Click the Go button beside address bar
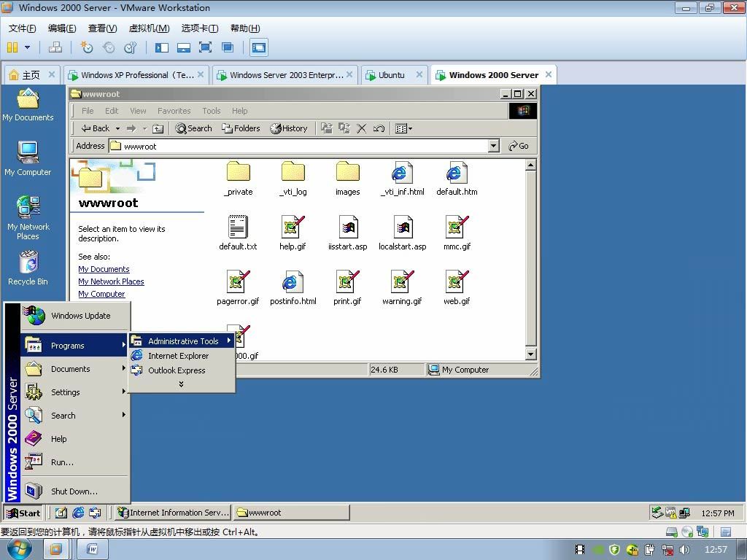747x560 pixels. click(x=519, y=146)
